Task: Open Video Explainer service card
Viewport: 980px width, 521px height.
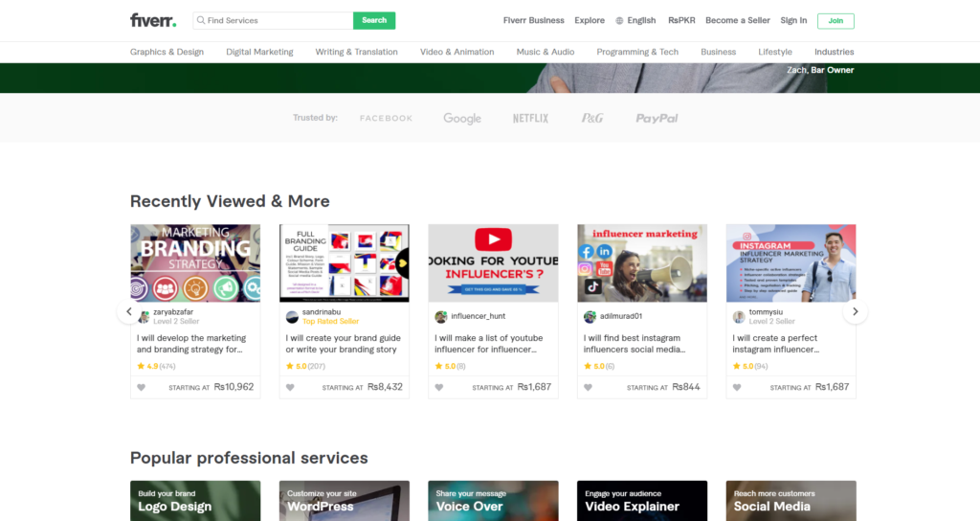Action: pyautogui.click(x=642, y=500)
